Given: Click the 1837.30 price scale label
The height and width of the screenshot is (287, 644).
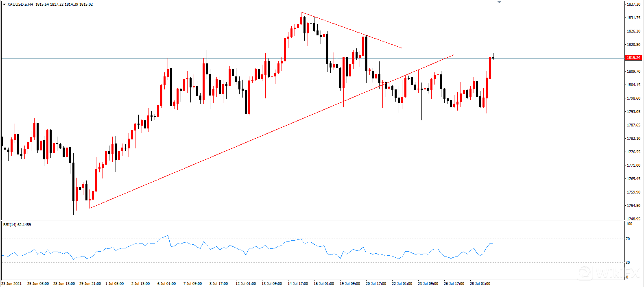Looking at the screenshot, I should point(633,4).
